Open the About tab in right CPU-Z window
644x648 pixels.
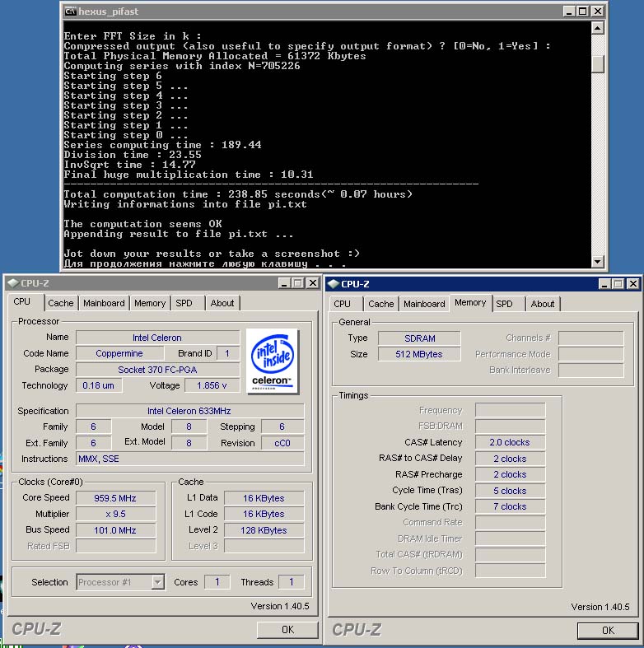click(543, 304)
